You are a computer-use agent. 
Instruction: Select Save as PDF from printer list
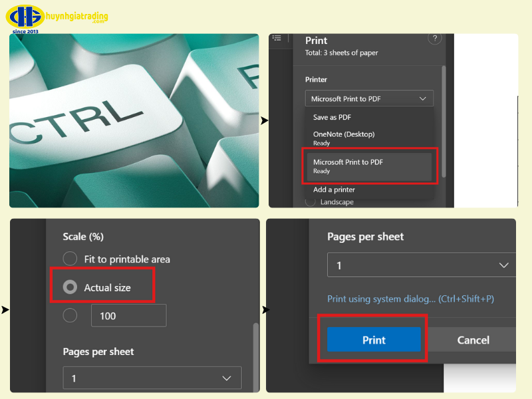coord(331,116)
